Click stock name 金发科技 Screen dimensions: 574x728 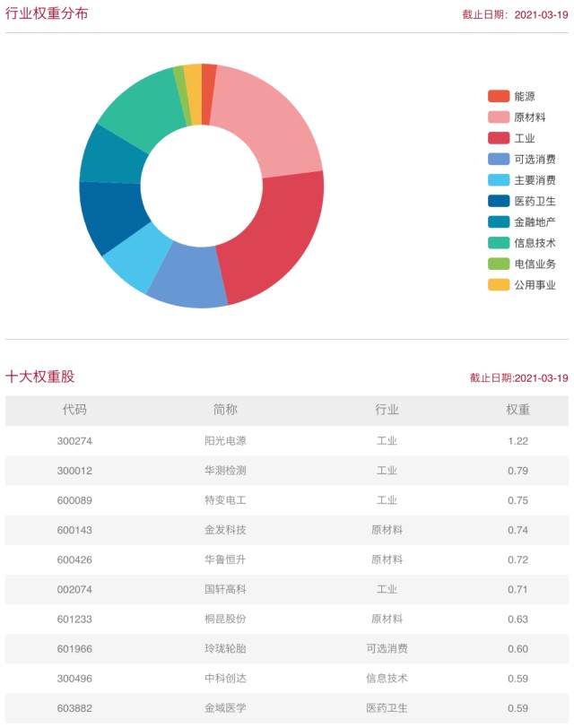pyautogui.click(x=225, y=530)
